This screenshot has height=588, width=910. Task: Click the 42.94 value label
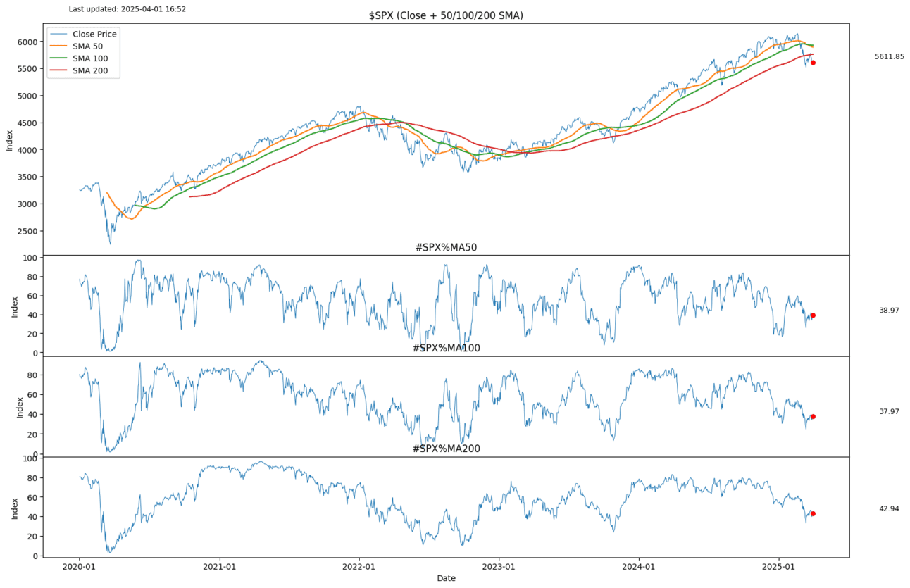pos(889,508)
